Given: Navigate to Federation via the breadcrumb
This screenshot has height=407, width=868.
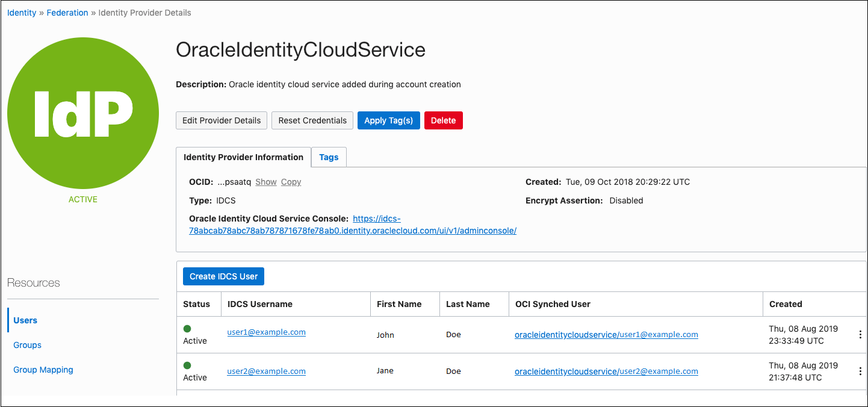Looking at the screenshot, I should point(67,12).
